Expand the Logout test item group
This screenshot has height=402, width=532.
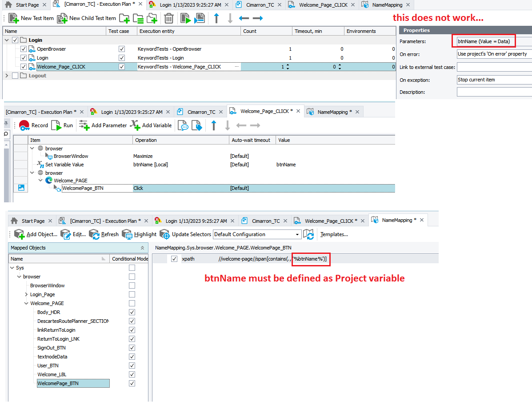tap(7, 76)
